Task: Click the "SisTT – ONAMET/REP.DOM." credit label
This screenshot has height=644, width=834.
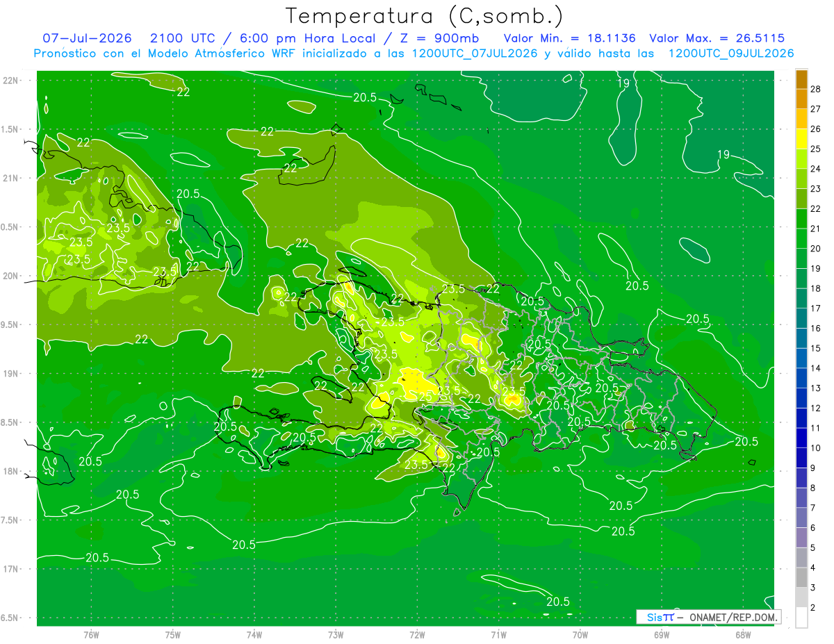Action: pyautogui.click(x=709, y=617)
